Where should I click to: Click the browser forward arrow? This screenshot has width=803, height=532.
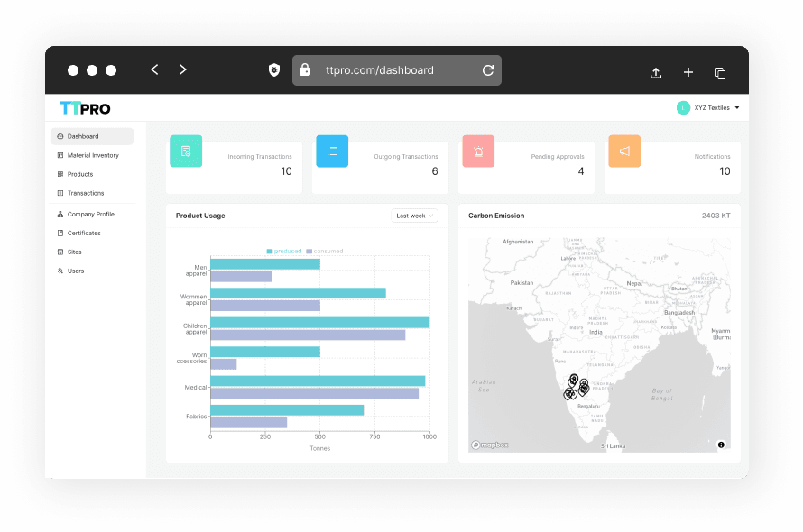[x=183, y=69]
